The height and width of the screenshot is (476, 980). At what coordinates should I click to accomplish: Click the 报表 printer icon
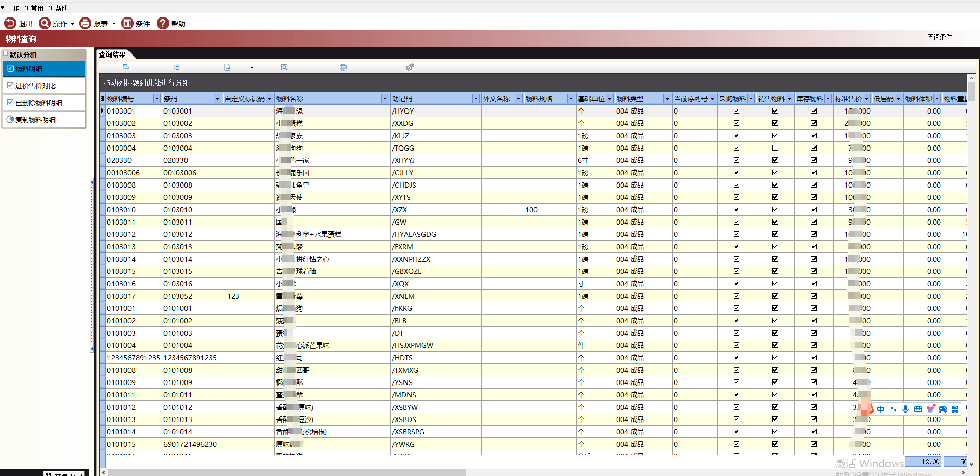85,23
